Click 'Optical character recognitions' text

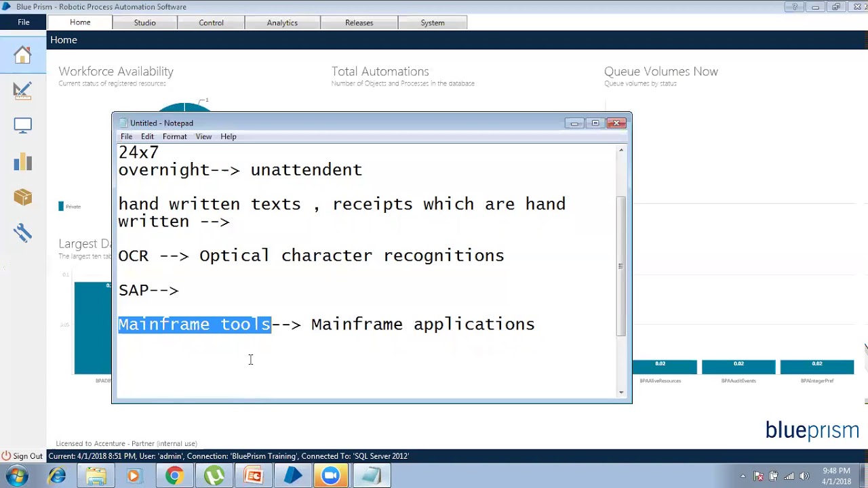coord(352,256)
